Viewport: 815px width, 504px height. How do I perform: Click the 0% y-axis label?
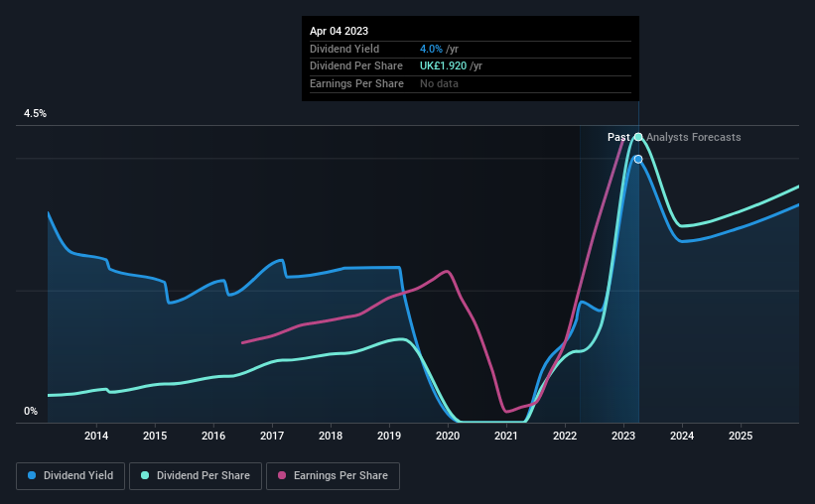[31, 411]
